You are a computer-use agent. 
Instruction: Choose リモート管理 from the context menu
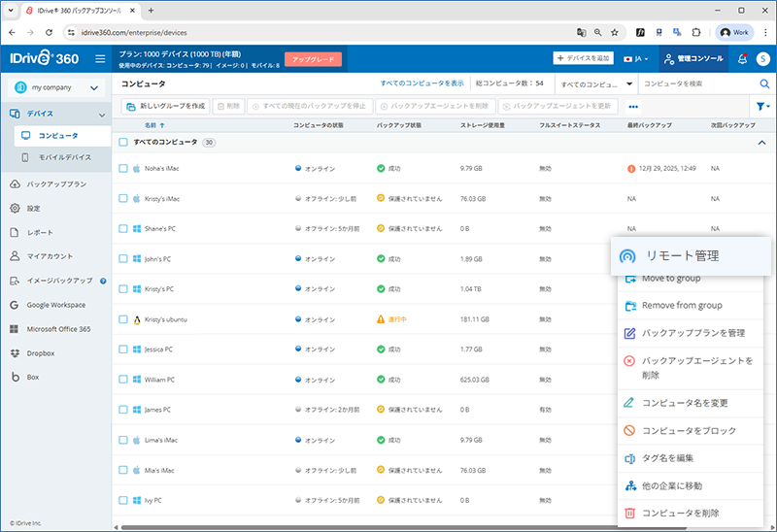pos(693,256)
